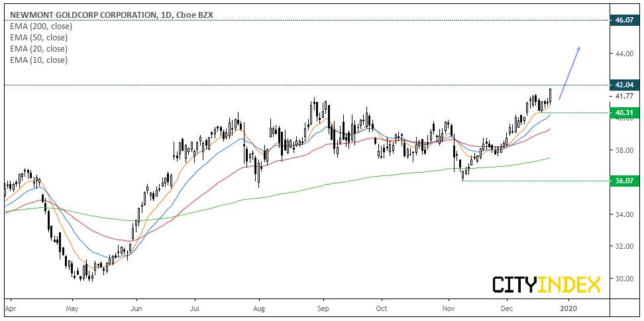Click the Dec label on time axis
The width and height of the screenshot is (644, 321).
coord(508,308)
